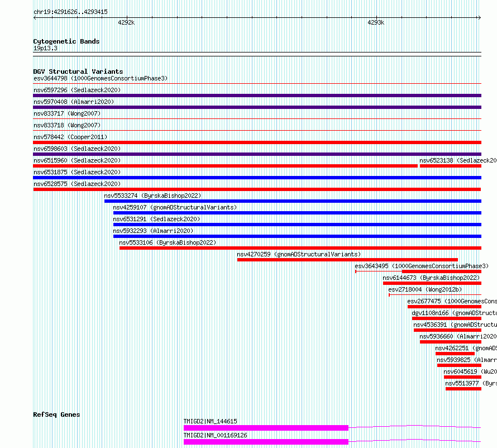Viewport: 497px width, 448px height.
Task: Click the esv2718004 Wong2012b variant label
Action: pyautogui.click(x=425, y=289)
